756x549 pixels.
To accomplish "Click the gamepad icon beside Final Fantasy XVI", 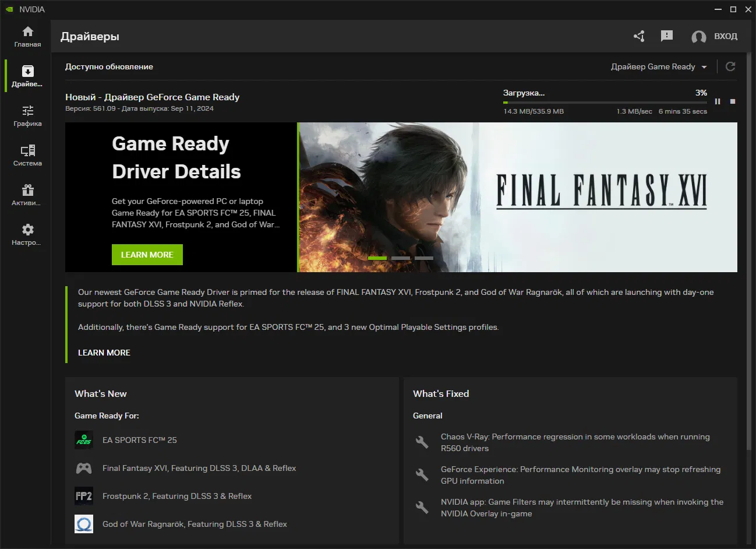I will (x=84, y=468).
